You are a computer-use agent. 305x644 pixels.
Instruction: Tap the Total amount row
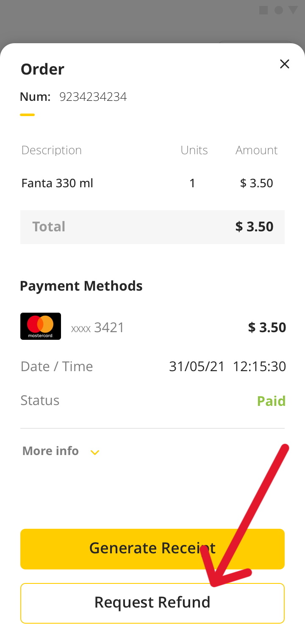click(152, 227)
